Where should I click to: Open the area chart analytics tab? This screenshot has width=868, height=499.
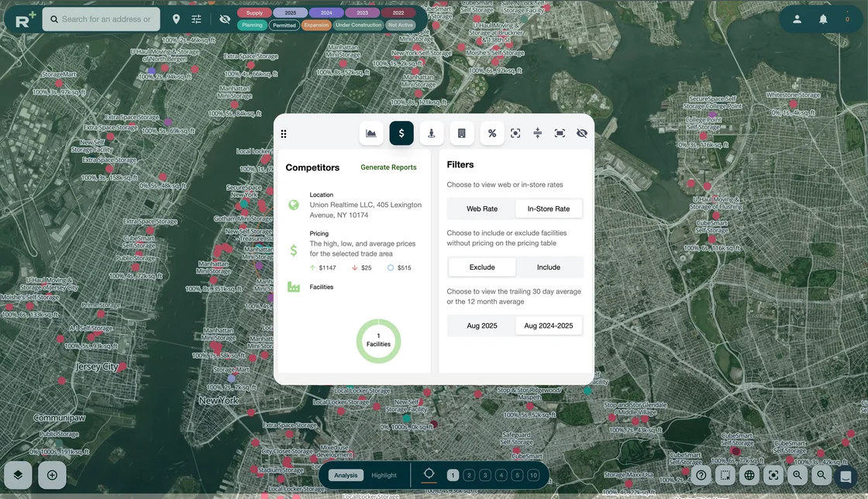point(371,133)
